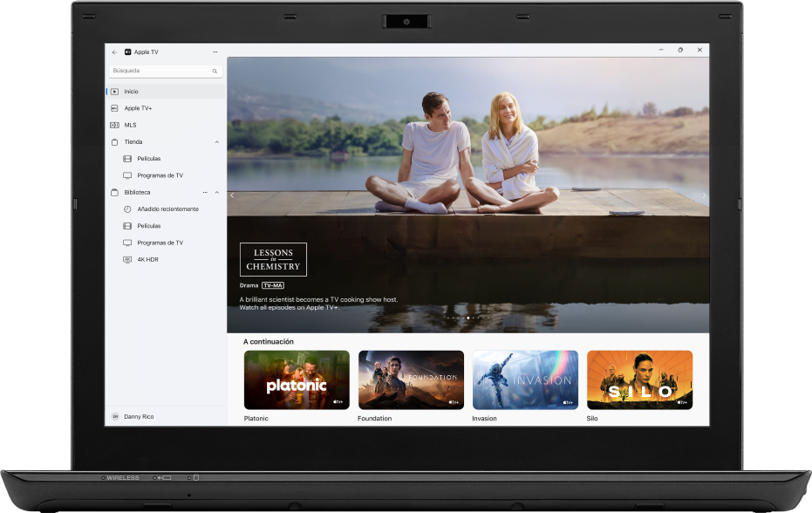Click the Danny Rico account avatar
The height and width of the screenshot is (513, 812).
point(114,416)
